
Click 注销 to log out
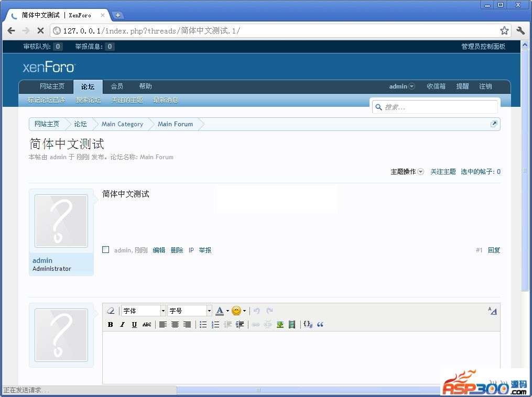(x=485, y=86)
